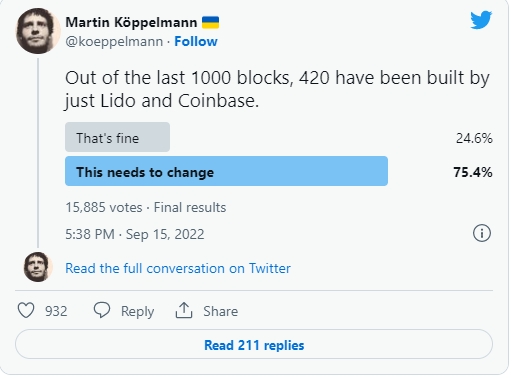Select the This needs to change poll bar
This screenshot has height=379, width=513.
pos(226,171)
